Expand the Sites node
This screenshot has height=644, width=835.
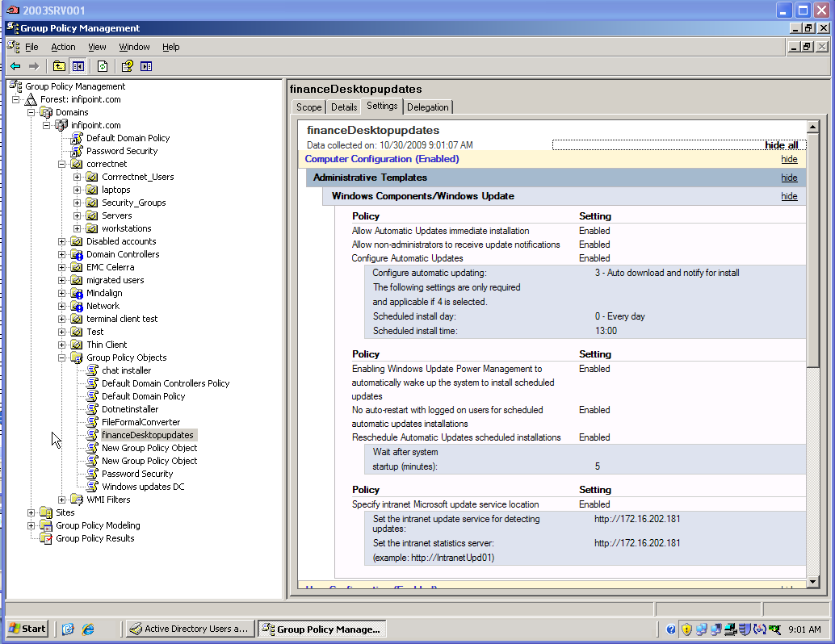click(31, 512)
